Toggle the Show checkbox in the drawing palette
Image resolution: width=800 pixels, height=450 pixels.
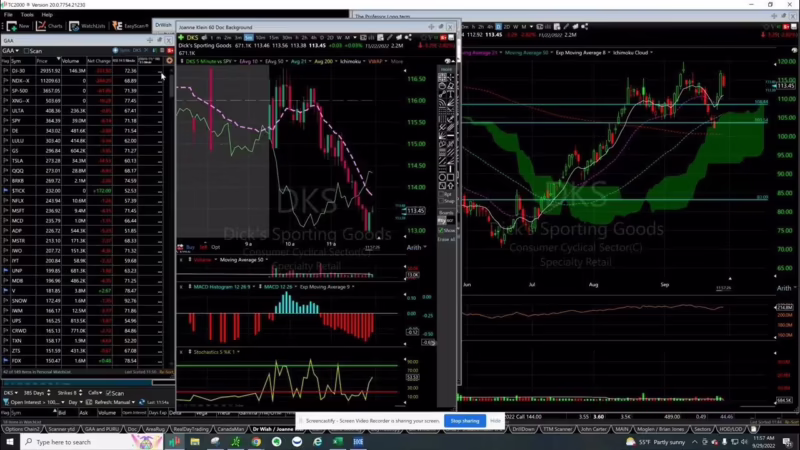tap(441, 231)
